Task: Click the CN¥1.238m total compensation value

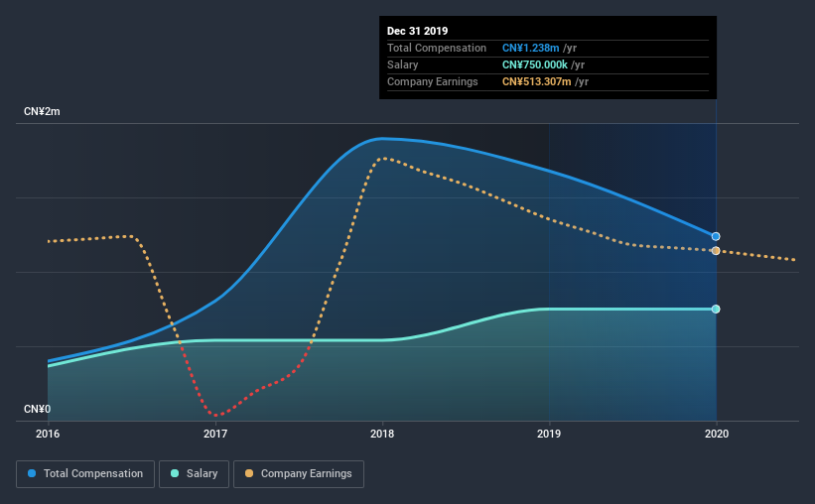Action: click(531, 48)
